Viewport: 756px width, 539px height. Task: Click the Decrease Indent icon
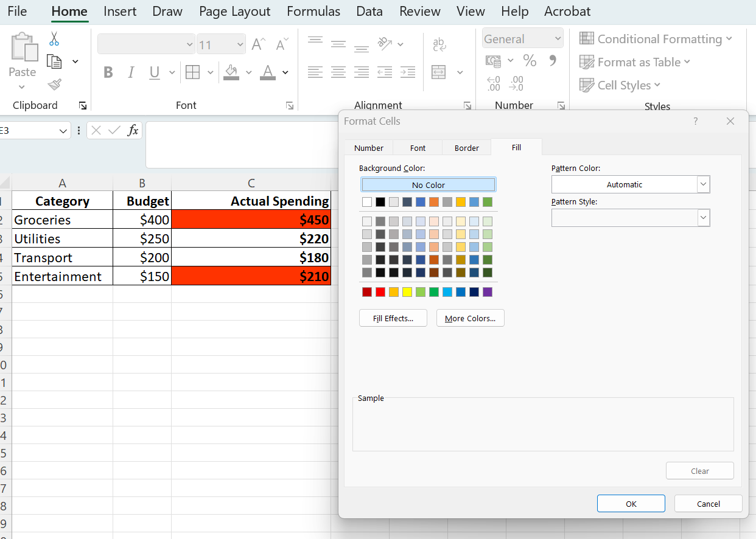tap(385, 72)
